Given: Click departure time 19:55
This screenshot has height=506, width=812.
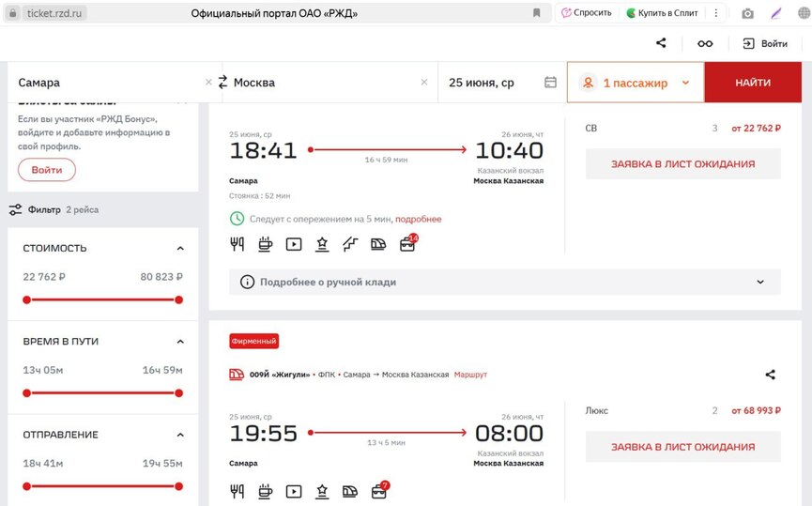Looking at the screenshot, I should pyautogui.click(x=263, y=434).
